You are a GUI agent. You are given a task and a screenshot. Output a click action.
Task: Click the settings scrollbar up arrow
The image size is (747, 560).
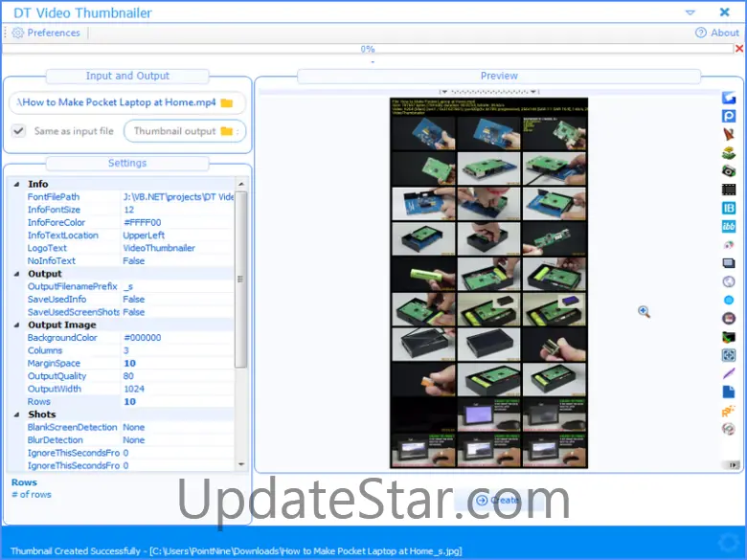[x=241, y=184]
